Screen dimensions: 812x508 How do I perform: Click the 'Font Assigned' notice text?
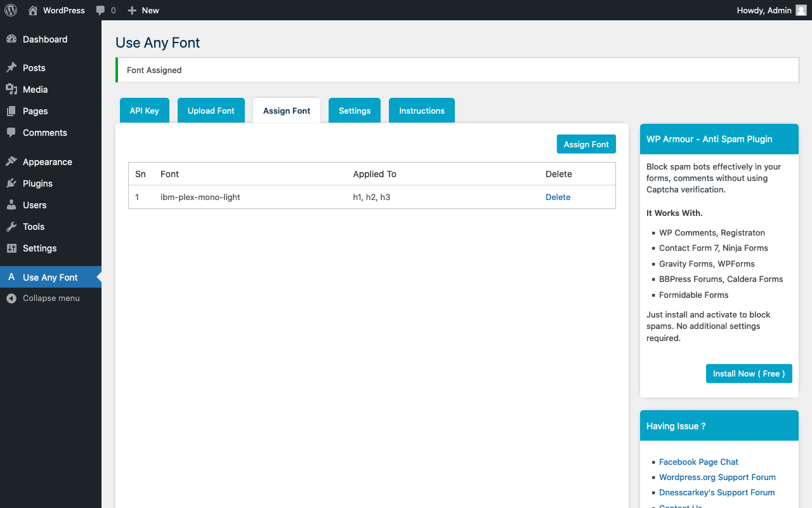154,70
